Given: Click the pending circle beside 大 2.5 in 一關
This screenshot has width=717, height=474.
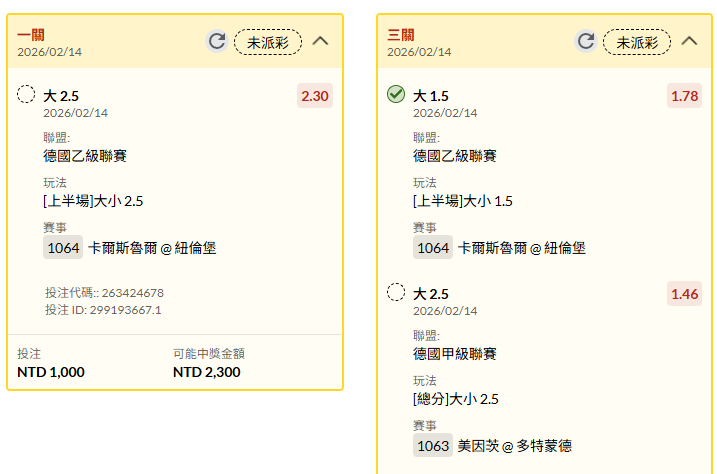Looking at the screenshot, I should point(27,95).
